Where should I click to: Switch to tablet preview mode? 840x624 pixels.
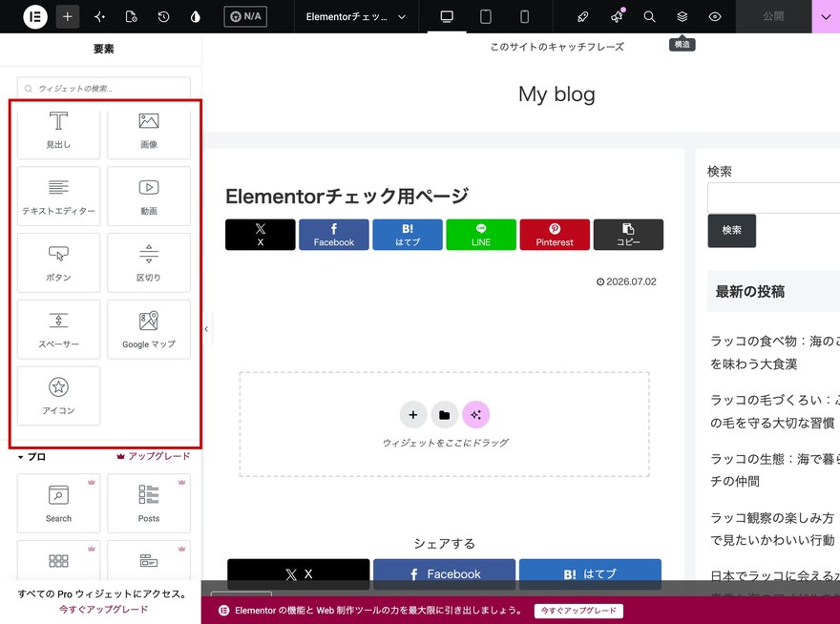tap(485, 16)
